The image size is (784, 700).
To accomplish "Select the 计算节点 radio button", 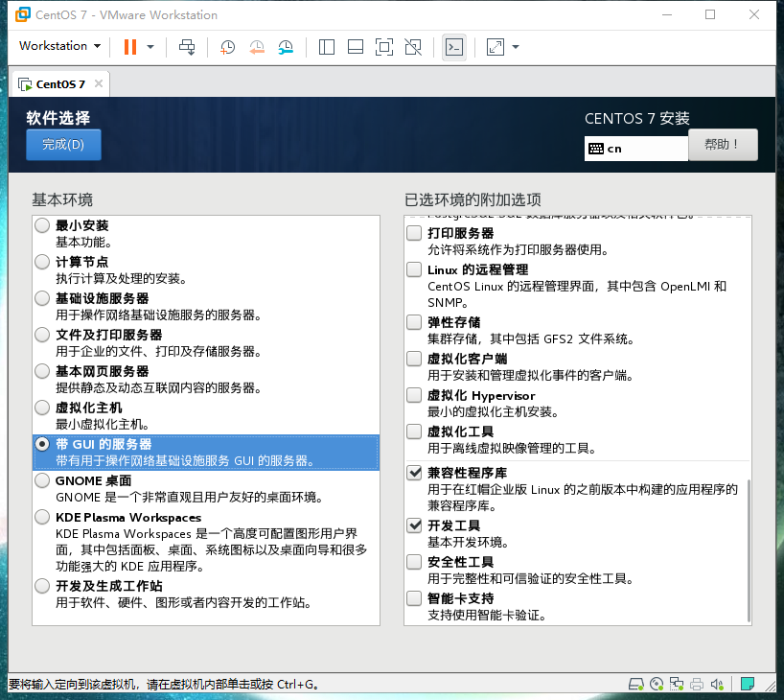I will (x=42, y=262).
